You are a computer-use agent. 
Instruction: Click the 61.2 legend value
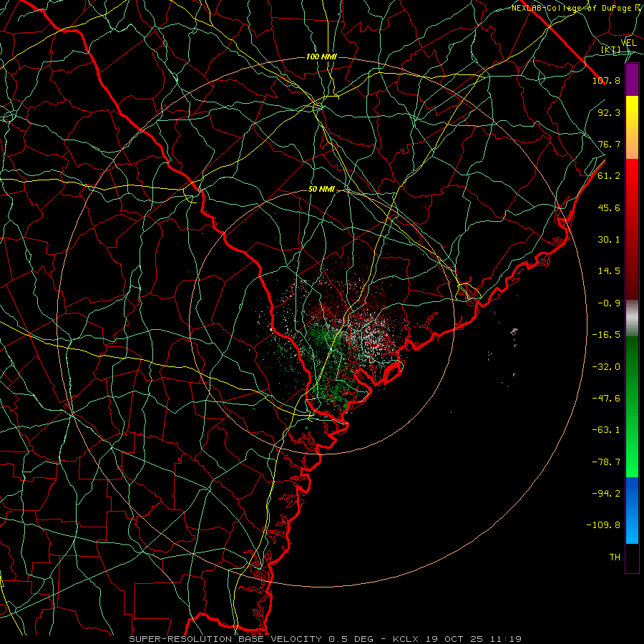pyautogui.click(x=609, y=176)
